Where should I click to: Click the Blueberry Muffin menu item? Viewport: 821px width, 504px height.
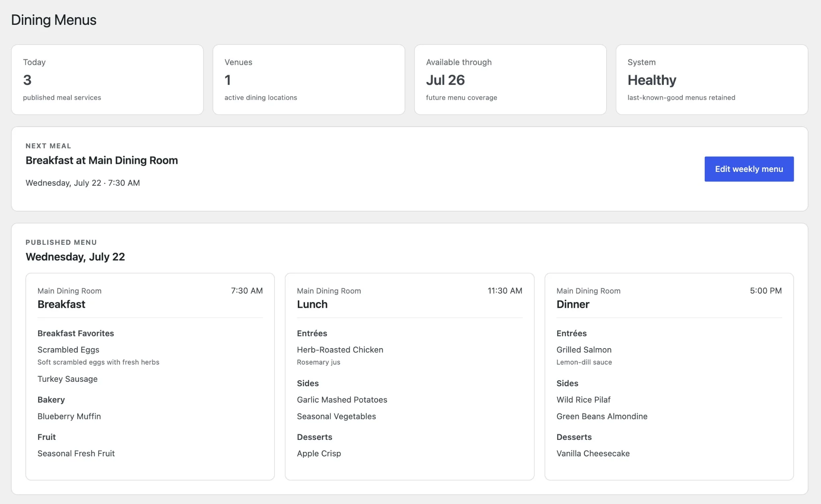click(69, 416)
